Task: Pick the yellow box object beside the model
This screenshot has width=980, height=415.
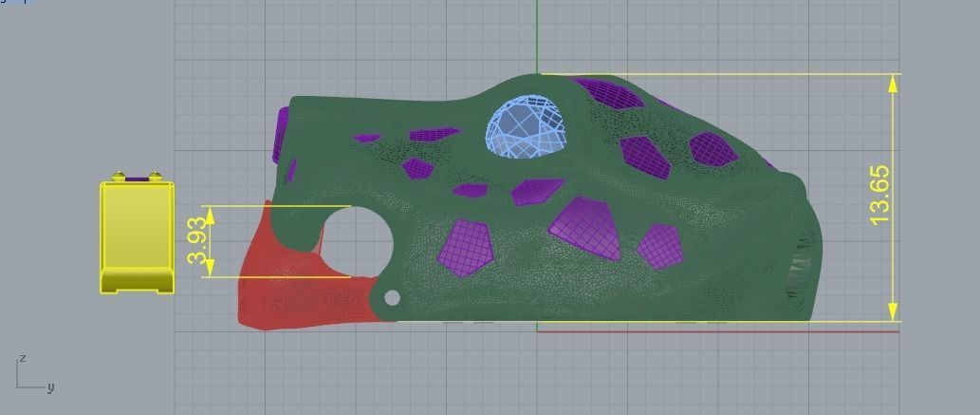Action: pos(137,236)
